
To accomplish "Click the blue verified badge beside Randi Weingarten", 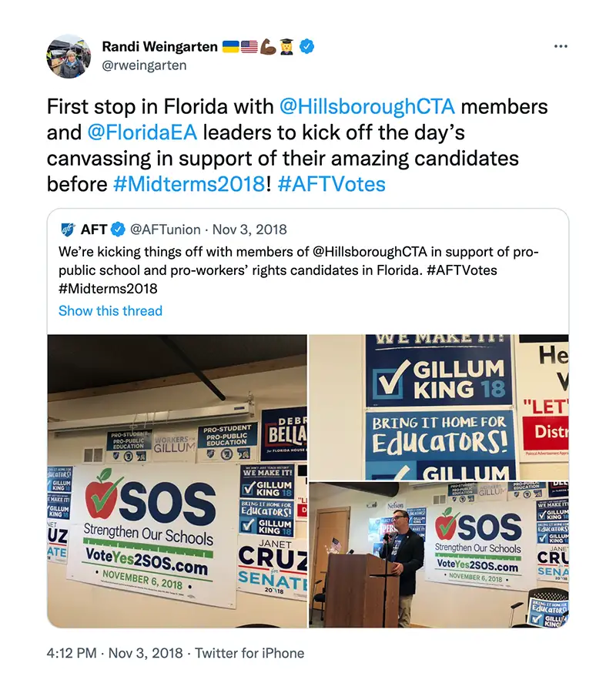I will tap(306, 46).
